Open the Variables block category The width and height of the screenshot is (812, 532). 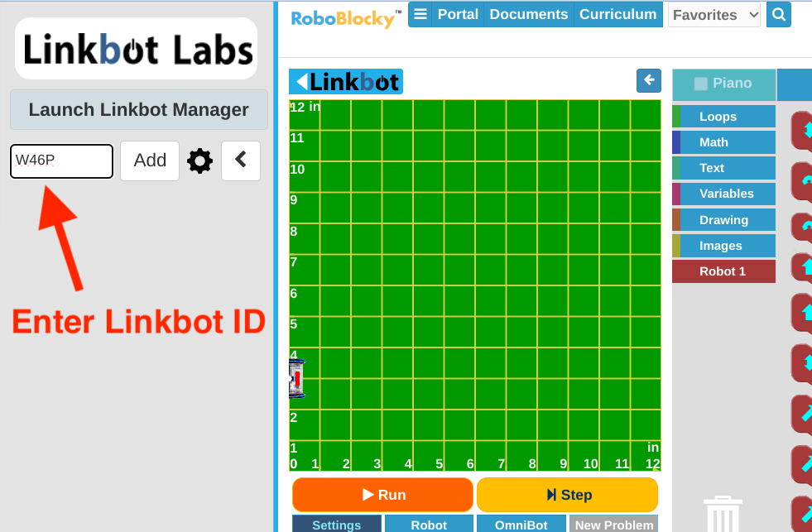pyautogui.click(x=724, y=194)
